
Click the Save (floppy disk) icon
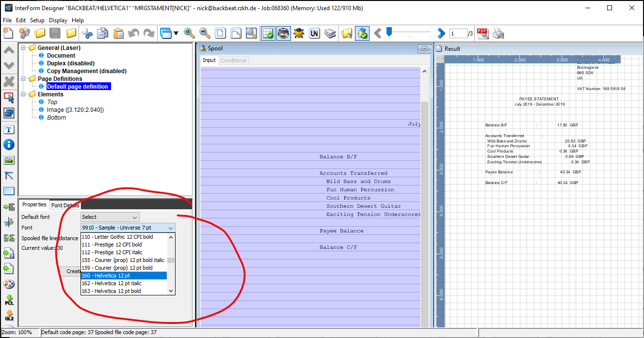click(55, 33)
